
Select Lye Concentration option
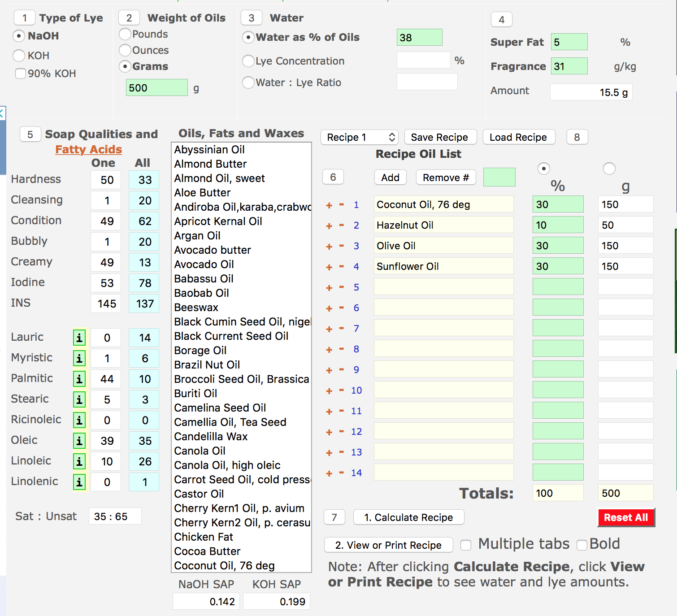pos(248,61)
